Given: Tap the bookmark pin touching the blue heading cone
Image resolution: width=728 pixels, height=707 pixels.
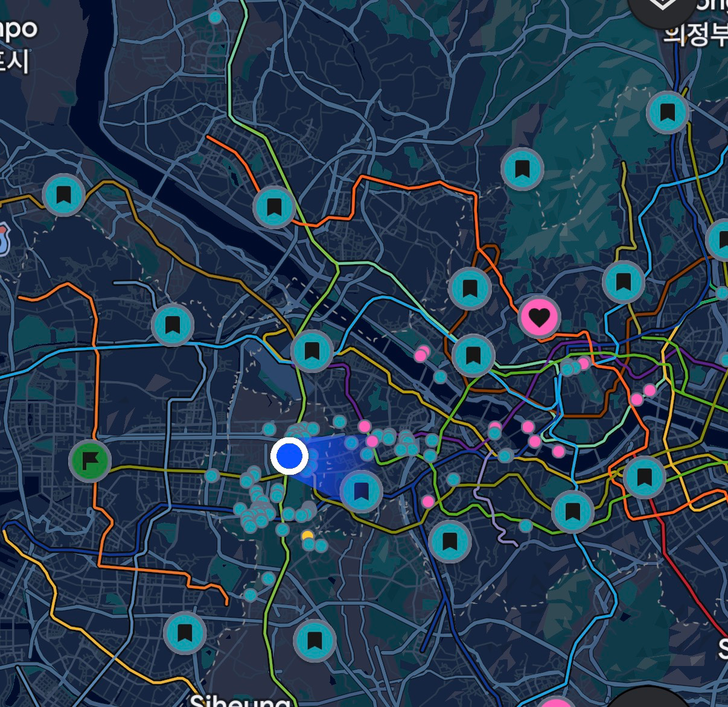Looking at the screenshot, I should point(361,491).
